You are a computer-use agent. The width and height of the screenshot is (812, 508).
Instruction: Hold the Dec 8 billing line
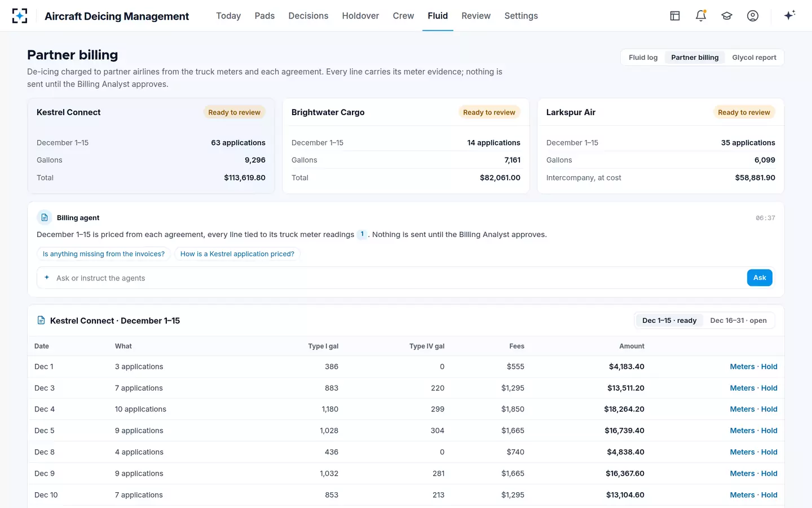coord(769,452)
